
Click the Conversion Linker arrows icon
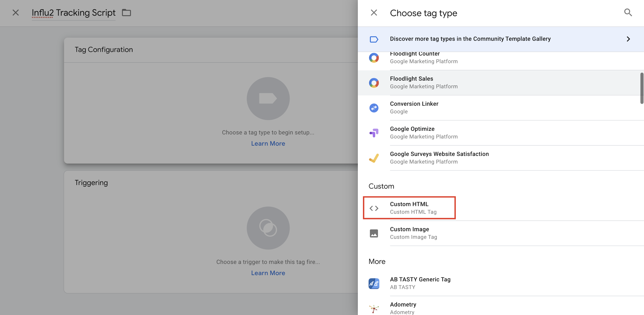374,108
